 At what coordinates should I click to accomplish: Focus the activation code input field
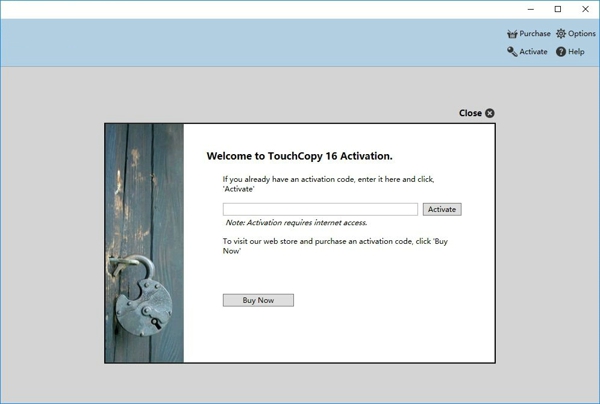[320, 209]
